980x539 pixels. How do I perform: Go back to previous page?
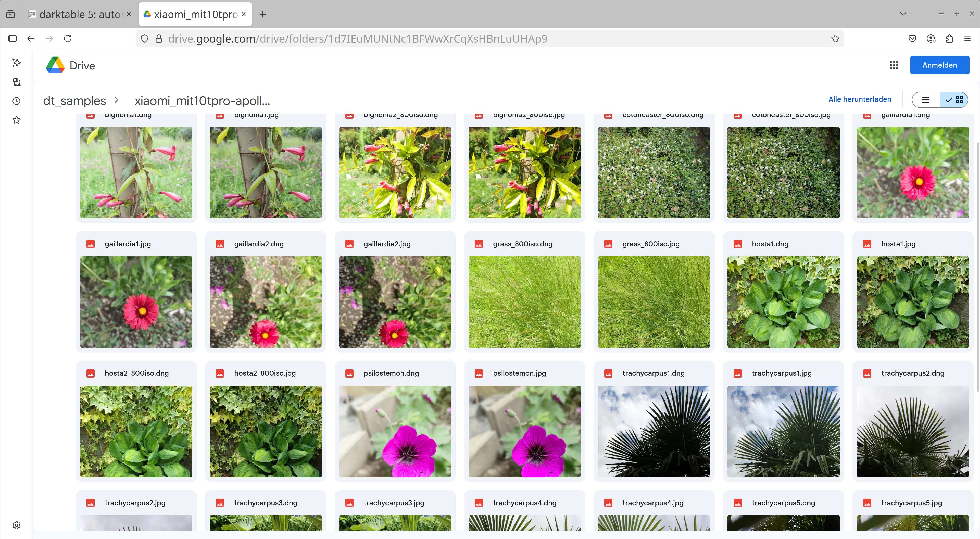pos(31,39)
